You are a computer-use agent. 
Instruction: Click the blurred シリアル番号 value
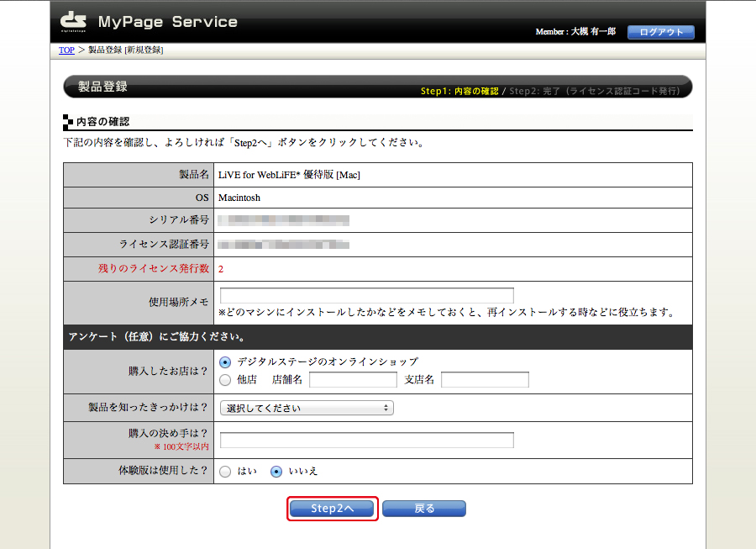coord(284,220)
